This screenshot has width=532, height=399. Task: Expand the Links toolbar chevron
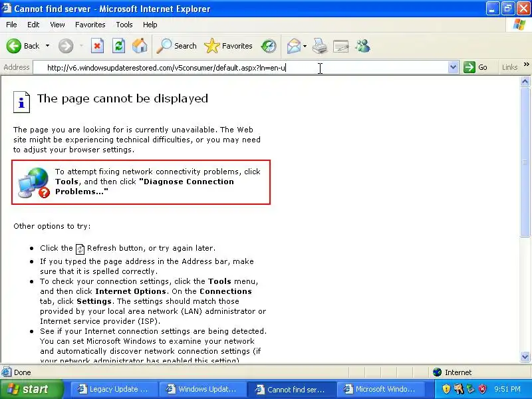[x=526, y=64]
